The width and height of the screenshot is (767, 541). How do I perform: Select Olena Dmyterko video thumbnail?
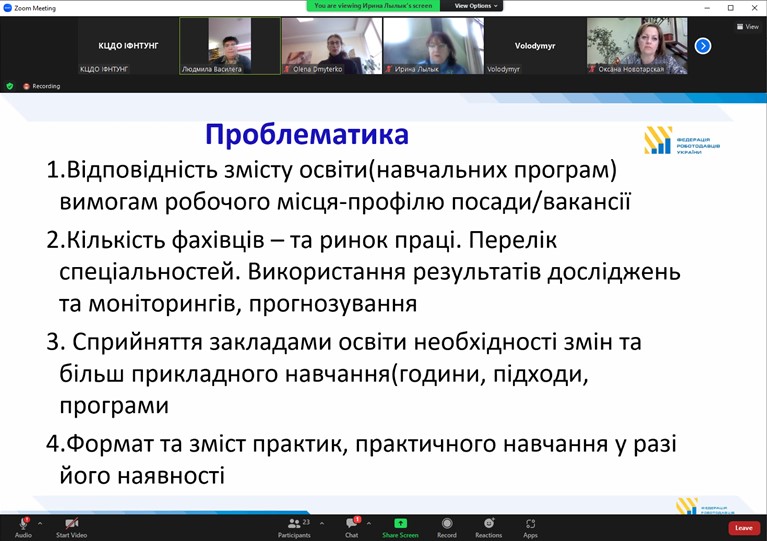pyautogui.click(x=332, y=46)
